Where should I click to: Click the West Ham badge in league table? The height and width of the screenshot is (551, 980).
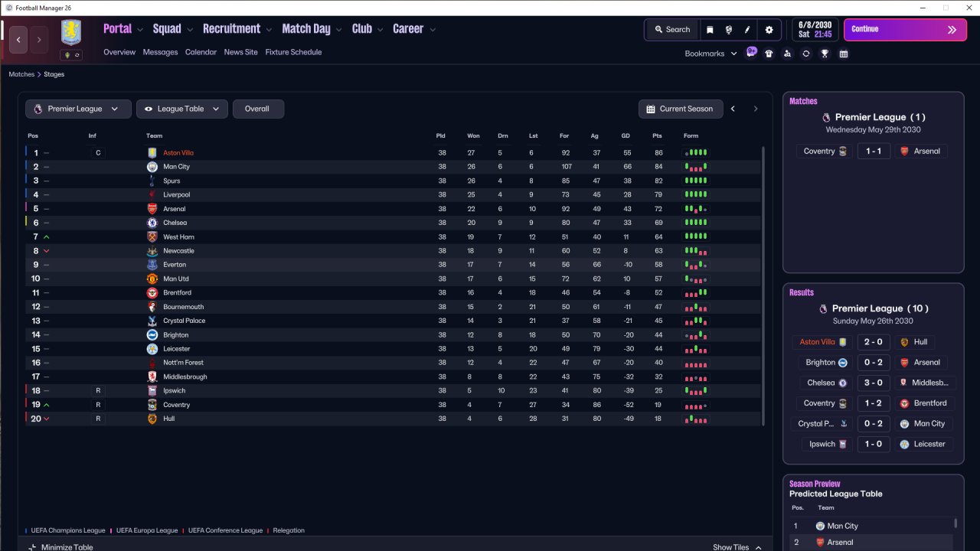[152, 236]
